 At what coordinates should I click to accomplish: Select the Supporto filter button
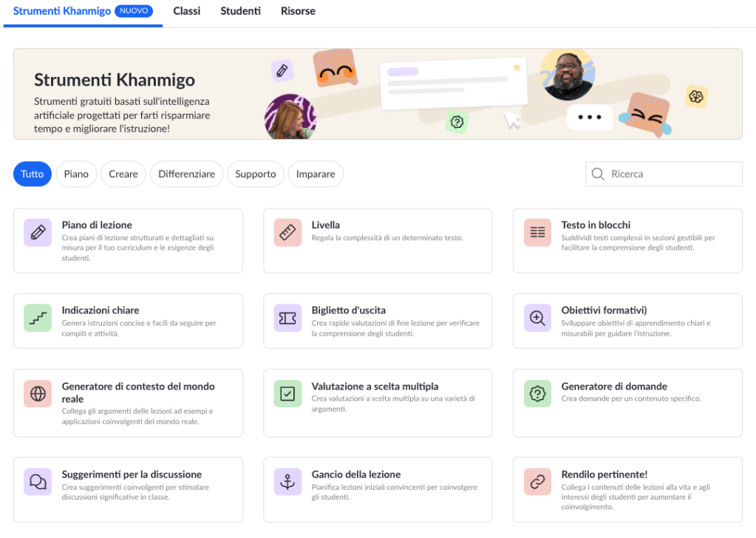pyautogui.click(x=256, y=174)
